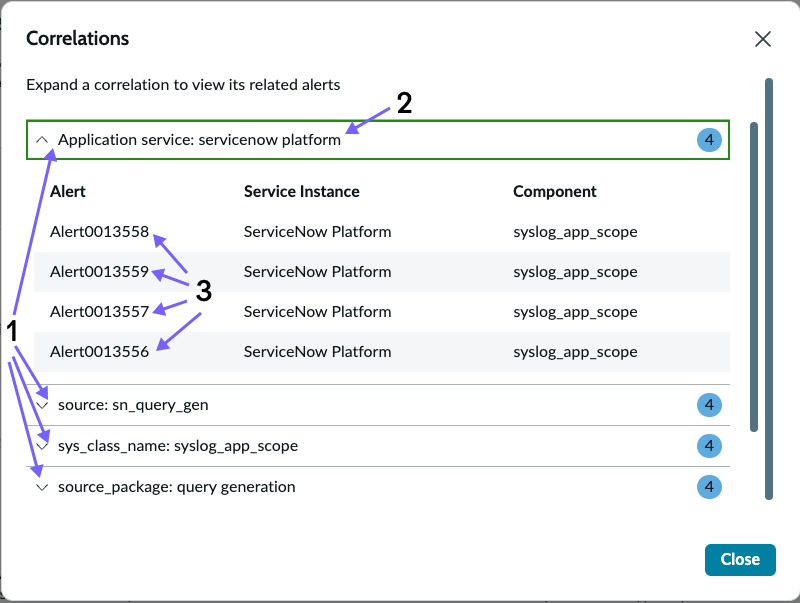Click the Service Instance column header
Viewport: 800px width, 603px height.
click(302, 191)
